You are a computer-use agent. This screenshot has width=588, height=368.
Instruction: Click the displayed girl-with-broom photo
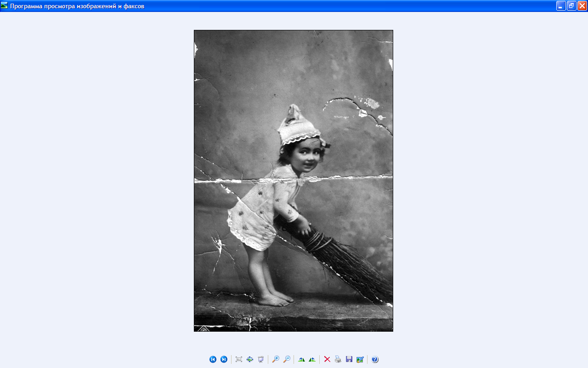click(294, 181)
